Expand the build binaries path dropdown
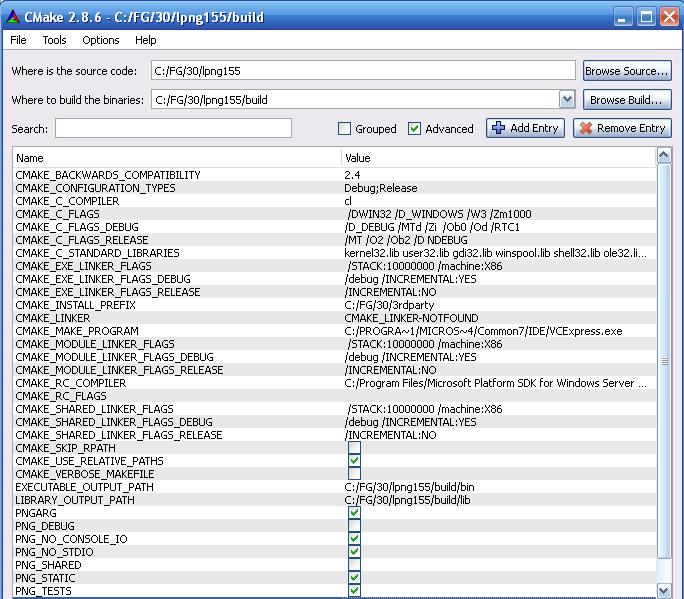The width and height of the screenshot is (684, 599). tap(567, 99)
